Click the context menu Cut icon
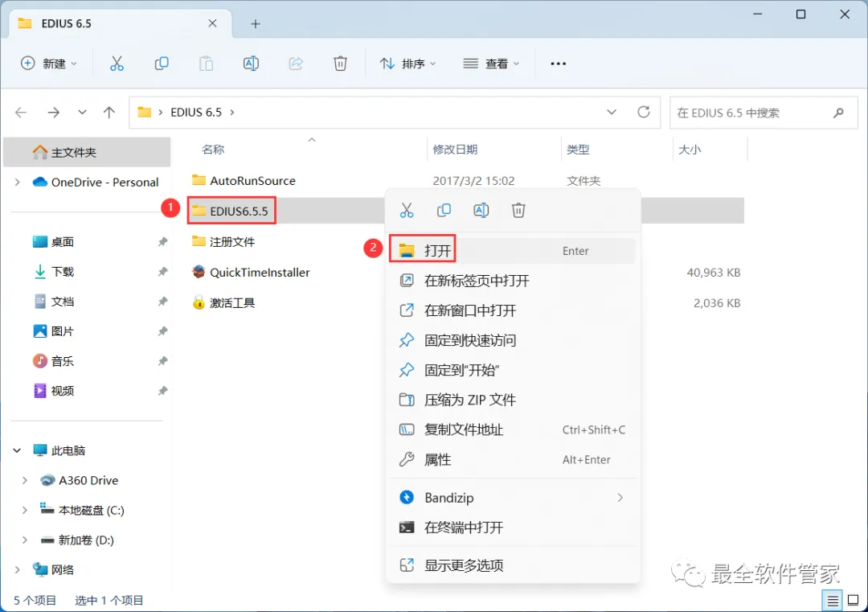The height and width of the screenshot is (612, 868). click(407, 211)
